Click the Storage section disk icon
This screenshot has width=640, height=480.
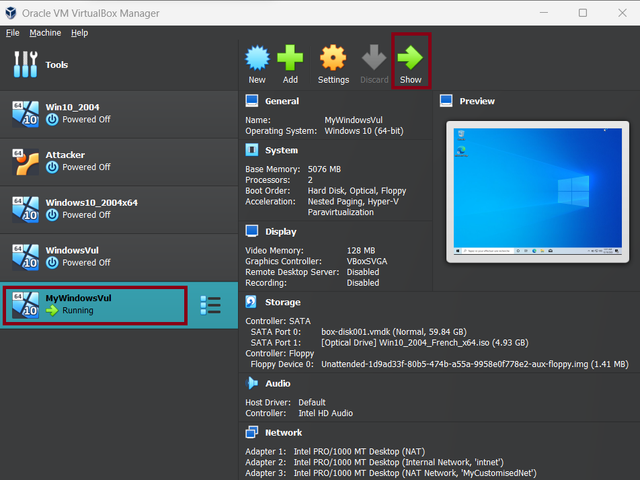[251, 302]
